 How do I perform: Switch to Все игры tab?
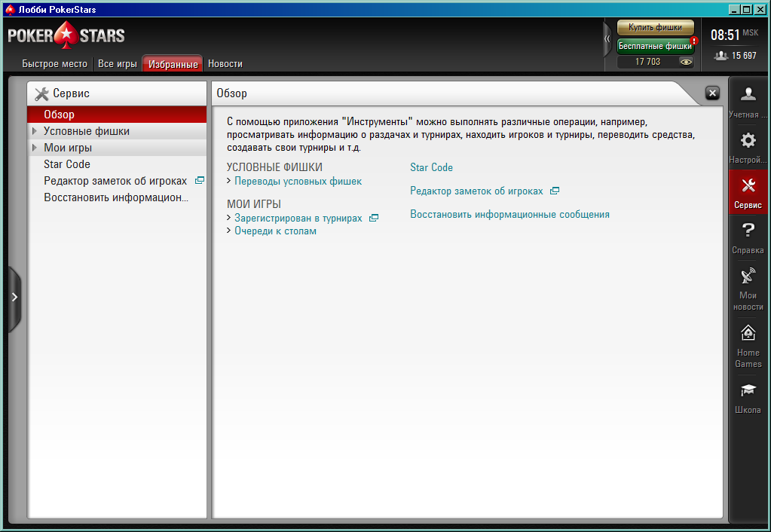pyautogui.click(x=117, y=63)
